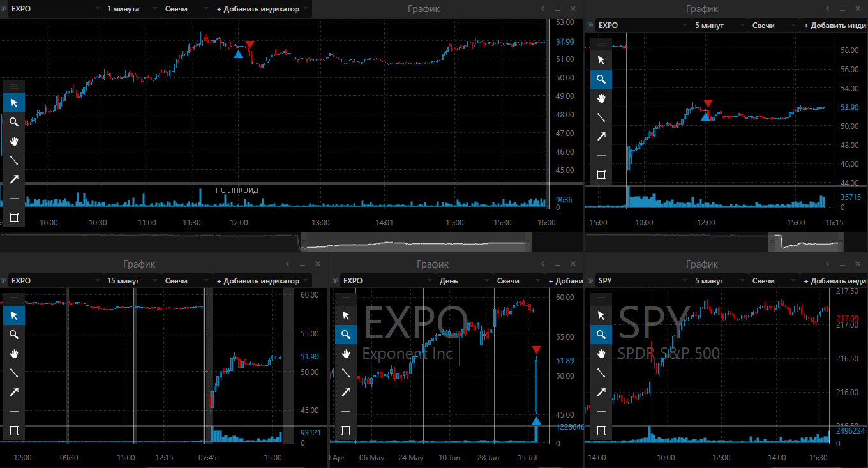Toggle the link circle beside SPY symbol
The image size is (868, 468).
[x=590, y=281]
